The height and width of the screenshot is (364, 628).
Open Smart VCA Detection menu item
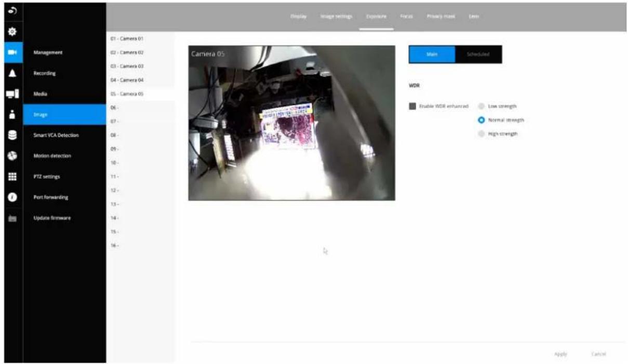(65, 135)
